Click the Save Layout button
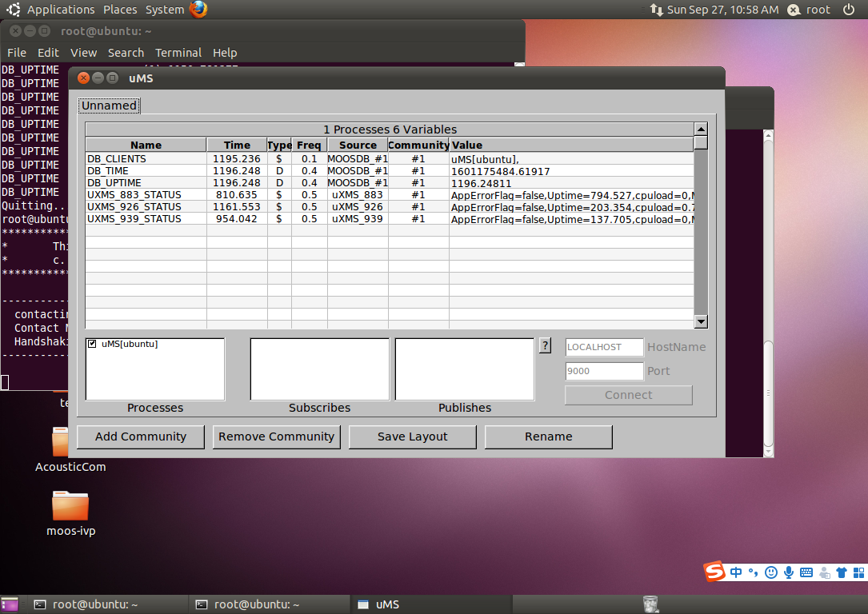Screen dimensions: 868x614 point(413,437)
